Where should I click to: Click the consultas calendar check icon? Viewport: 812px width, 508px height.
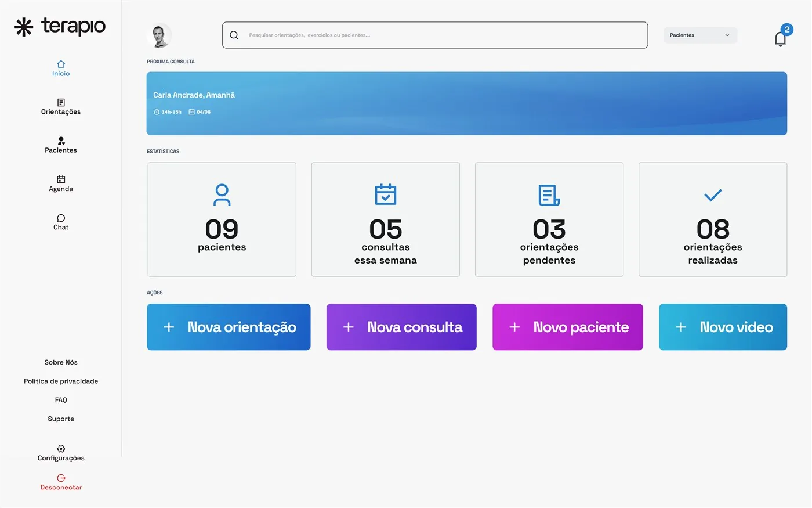pos(386,194)
